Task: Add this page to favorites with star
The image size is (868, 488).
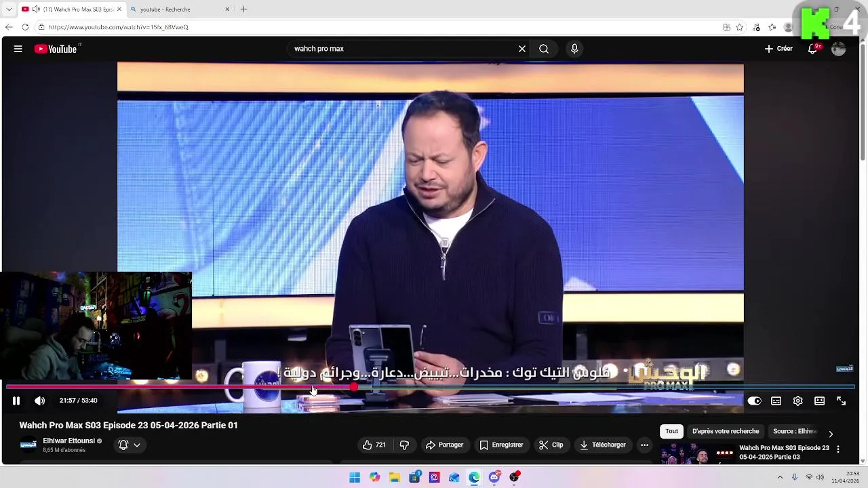Action: coord(740,27)
